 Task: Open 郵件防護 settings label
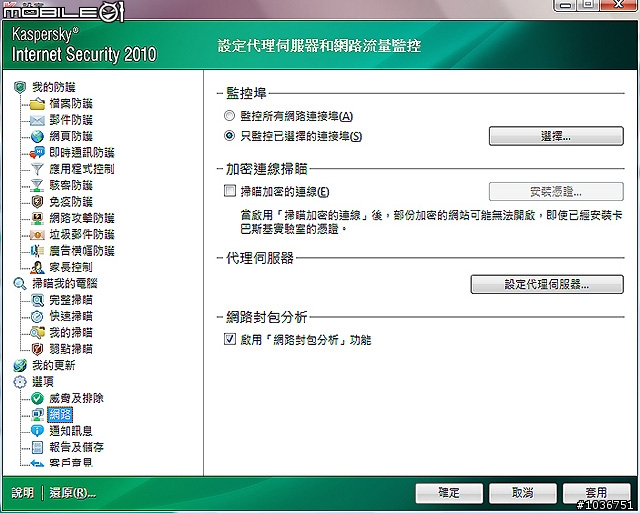tap(71, 120)
